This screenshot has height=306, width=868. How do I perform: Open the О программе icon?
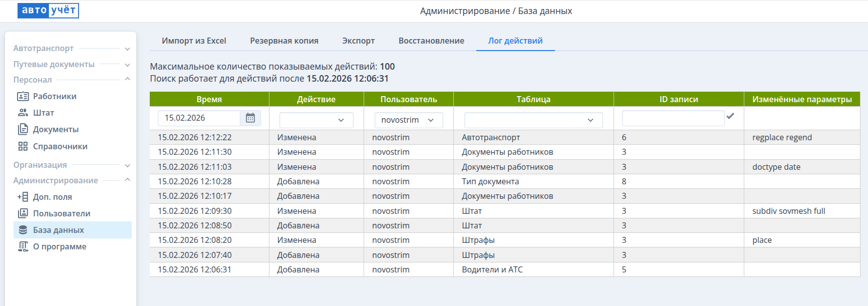(x=23, y=246)
